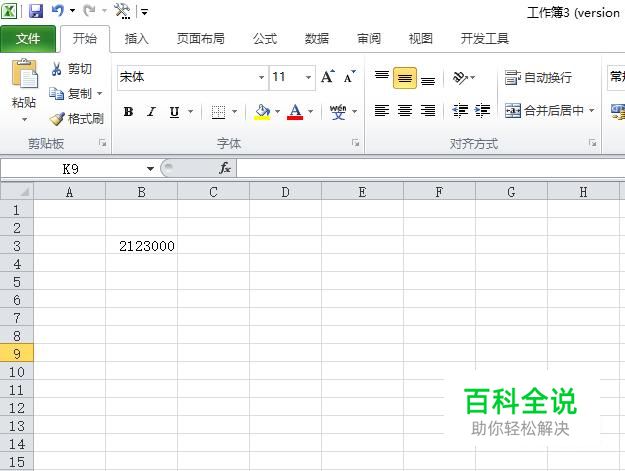The height and width of the screenshot is (471, 625).
Task: Switch to the Page Layout (页面布局) tab
Action: coord(200,39)
